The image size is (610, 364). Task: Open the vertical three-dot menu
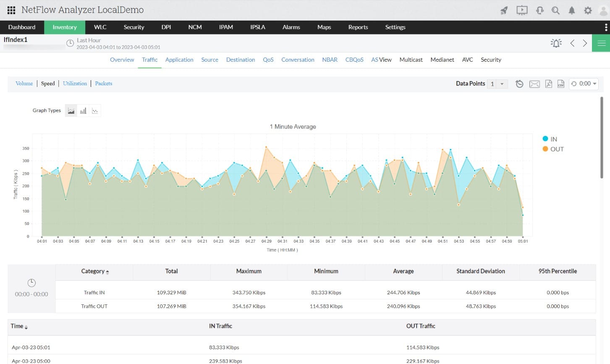pyautogui.click(x=606, y=27)
